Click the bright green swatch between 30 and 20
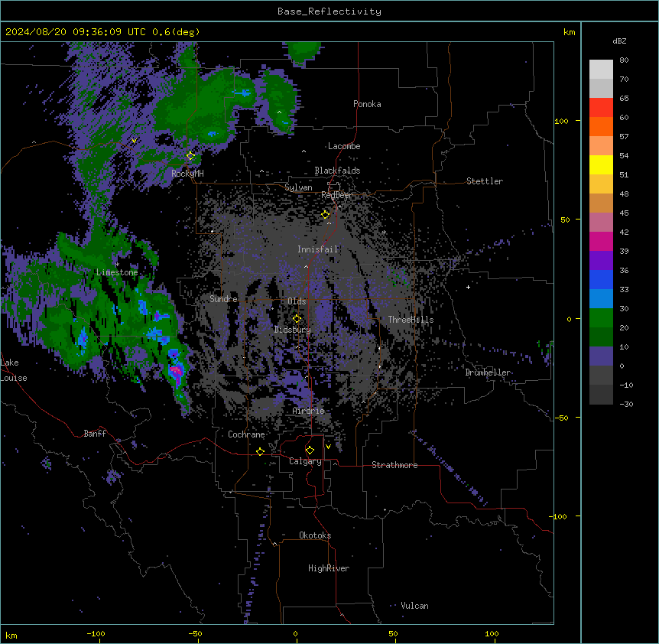 [x=601, y=318]
